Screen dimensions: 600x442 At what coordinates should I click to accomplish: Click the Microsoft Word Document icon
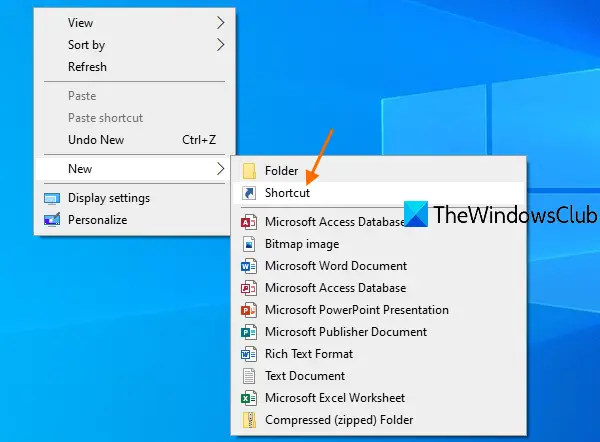pos(249,266)
